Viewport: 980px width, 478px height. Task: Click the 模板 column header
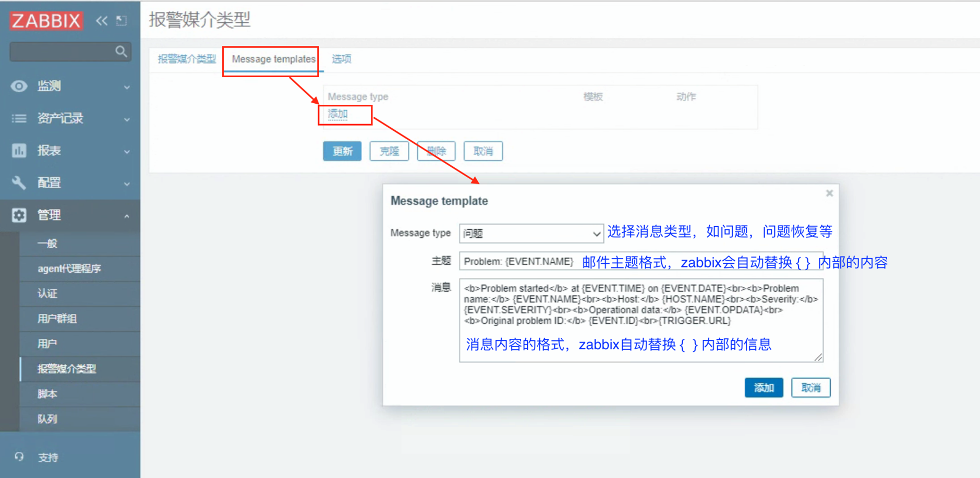click(593, 96)
